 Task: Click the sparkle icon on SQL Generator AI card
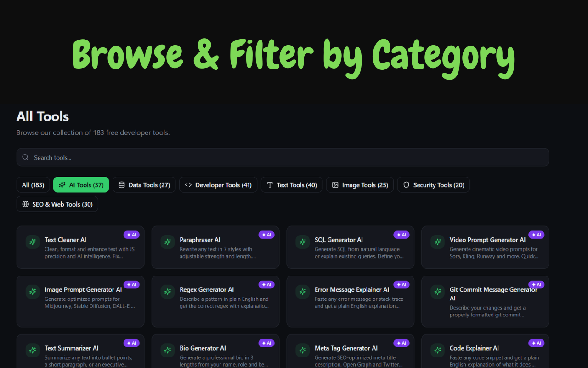pos(302,242)
